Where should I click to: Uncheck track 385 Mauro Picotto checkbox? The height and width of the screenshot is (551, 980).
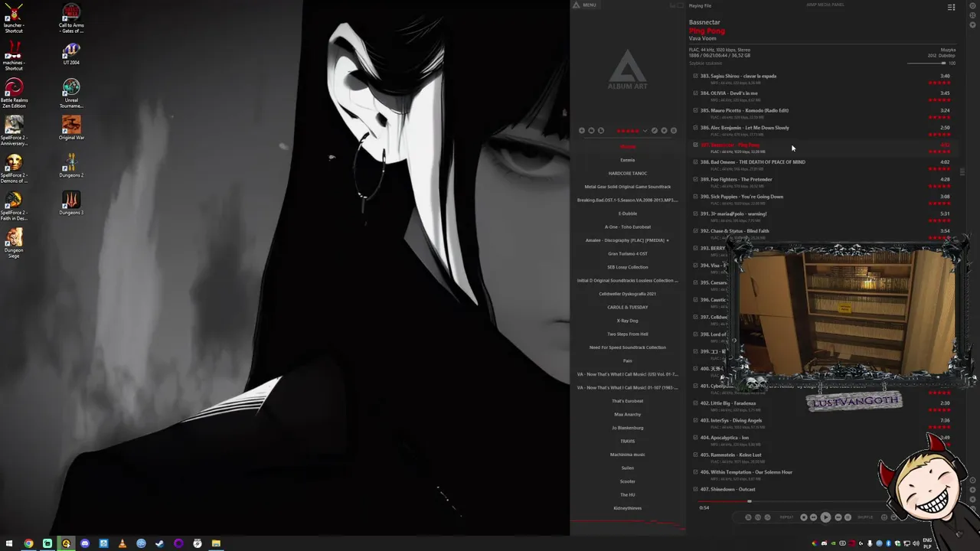pyautogui.click(x=695, y=110)
